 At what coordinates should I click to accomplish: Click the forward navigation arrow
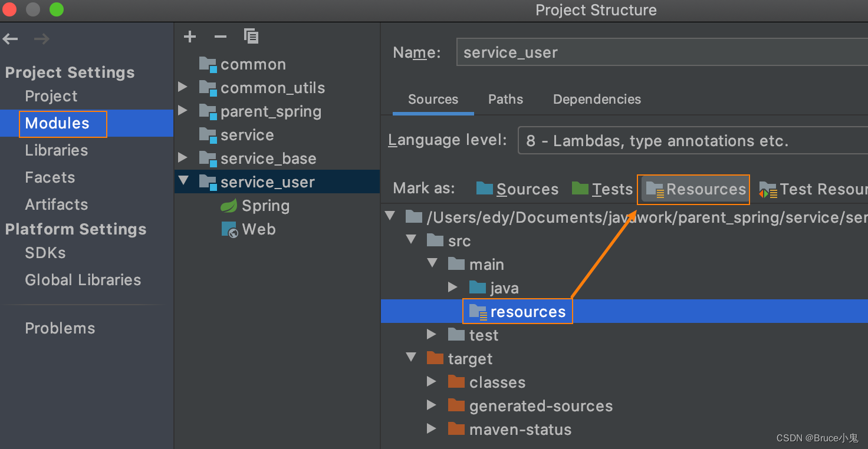pyautogui.click(x=41, y=39)
